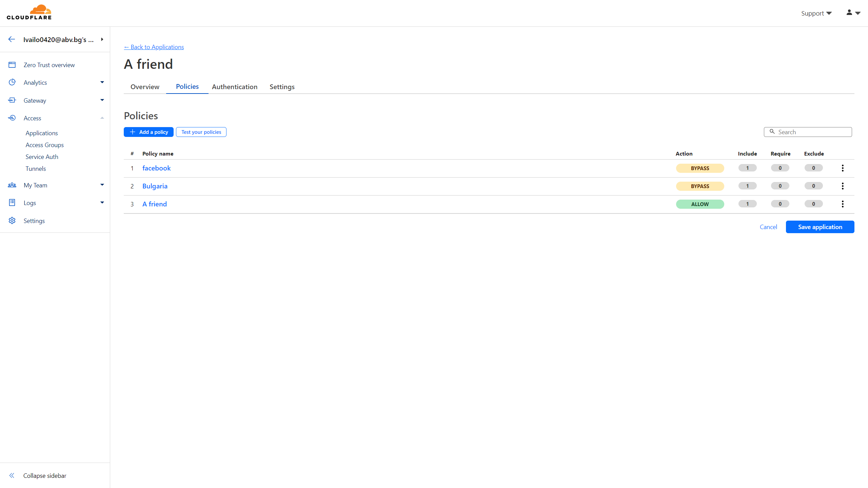
Task: Open Zero Trust overview icon
Action: click(12, 65)
